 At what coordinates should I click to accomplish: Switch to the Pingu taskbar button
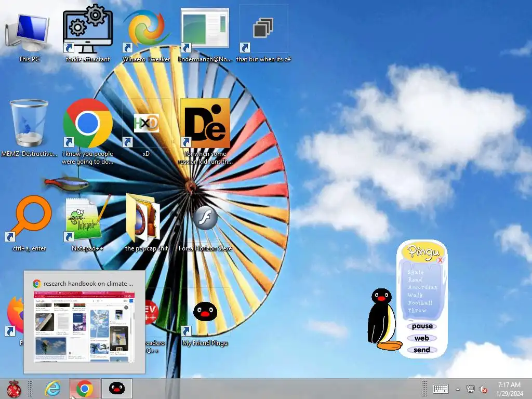click(x=117, y=389)
